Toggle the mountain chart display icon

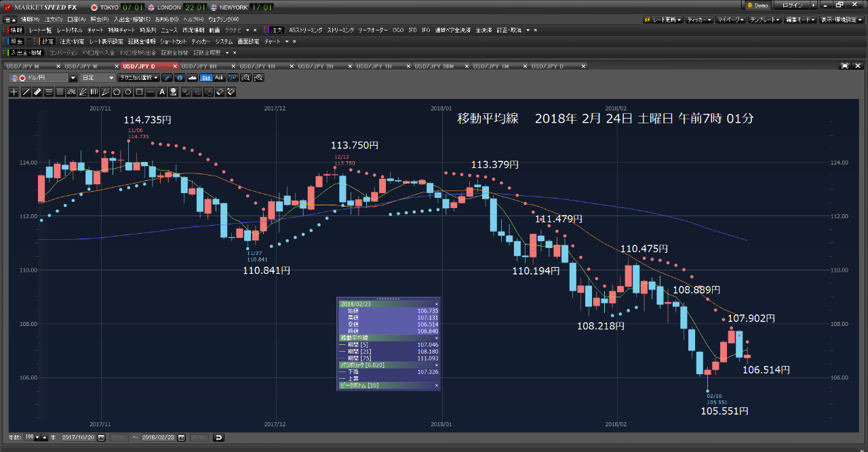[192, 78]
